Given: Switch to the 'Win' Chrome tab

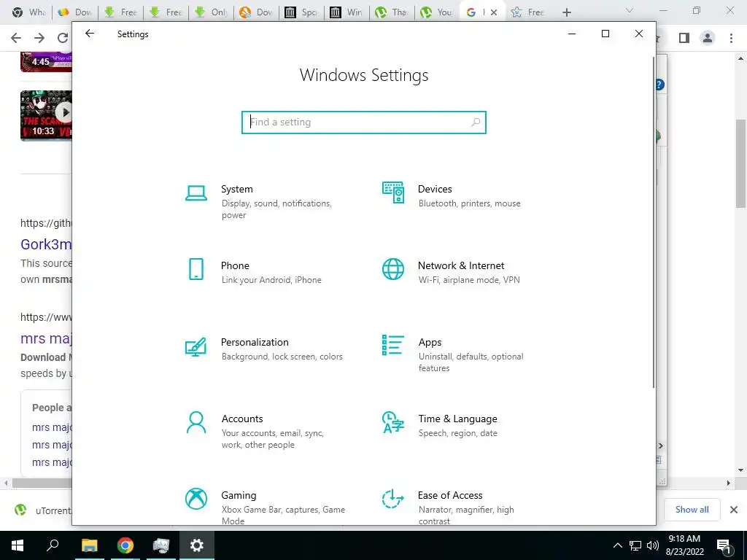Looking at the screenshot, I should 347,12.
